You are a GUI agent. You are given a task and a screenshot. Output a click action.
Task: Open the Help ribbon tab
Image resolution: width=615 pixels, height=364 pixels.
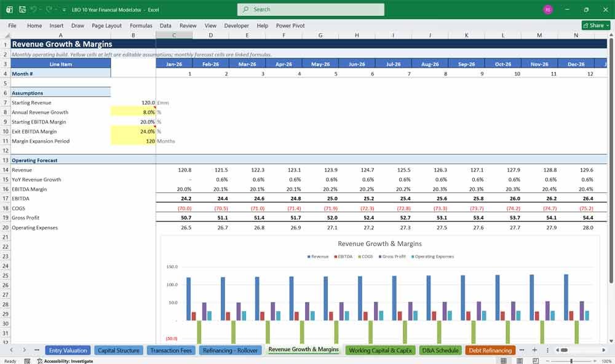tap(263, 25)
